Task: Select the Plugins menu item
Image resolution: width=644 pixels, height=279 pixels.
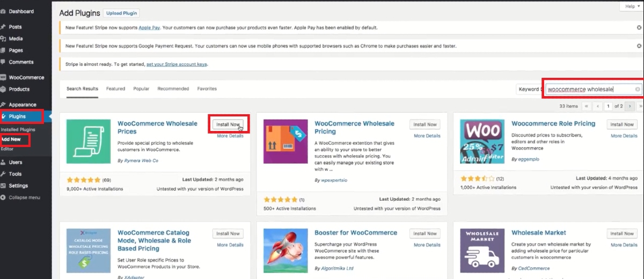Action: point(21,116)
